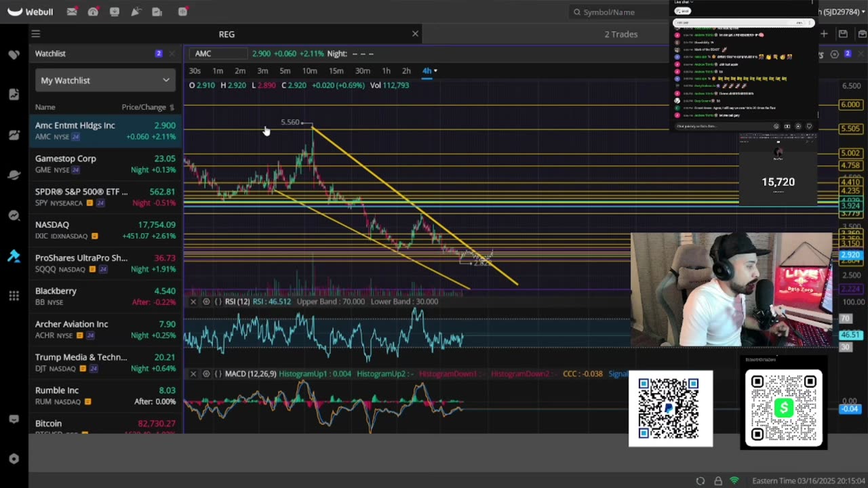This screenshot has height=488, width=868.
Task: Remove the MACD (12,26,9) indicator
Action: point(193,374)
